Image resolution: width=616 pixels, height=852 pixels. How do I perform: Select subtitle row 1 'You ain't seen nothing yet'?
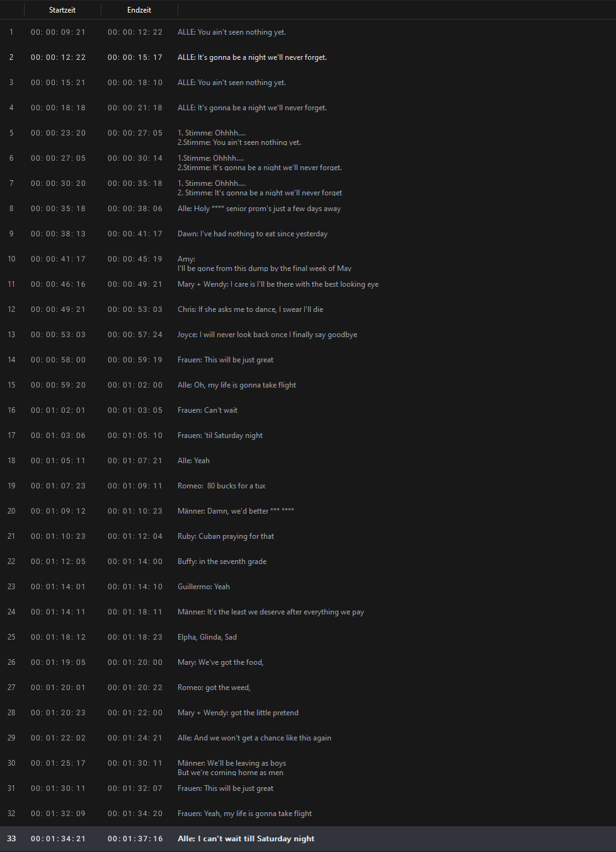308,32
